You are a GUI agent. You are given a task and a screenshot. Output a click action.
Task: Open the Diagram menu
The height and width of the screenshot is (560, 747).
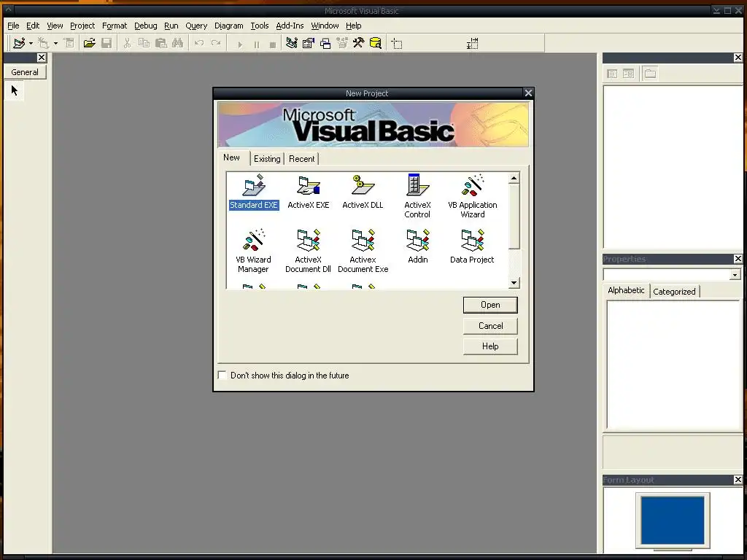click(x=228, y=26)
